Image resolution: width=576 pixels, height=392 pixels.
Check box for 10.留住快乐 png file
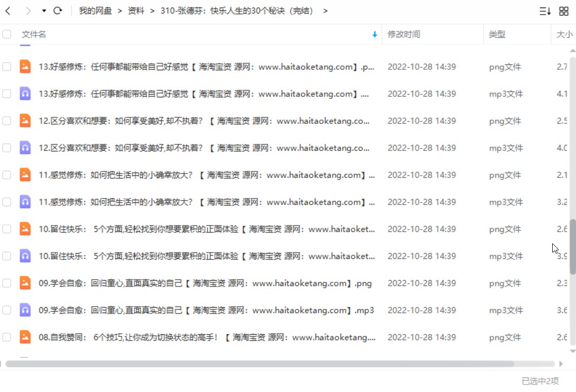pos(6,229)
